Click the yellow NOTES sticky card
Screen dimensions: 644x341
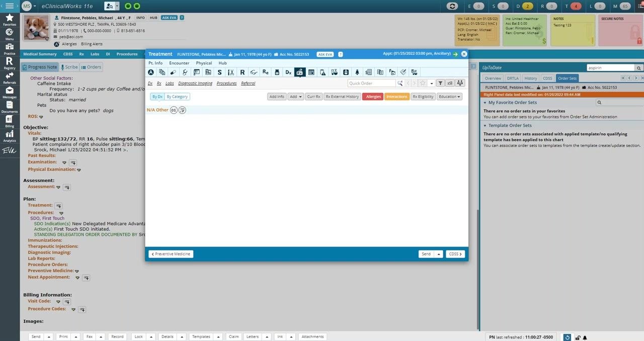(572, 30)
